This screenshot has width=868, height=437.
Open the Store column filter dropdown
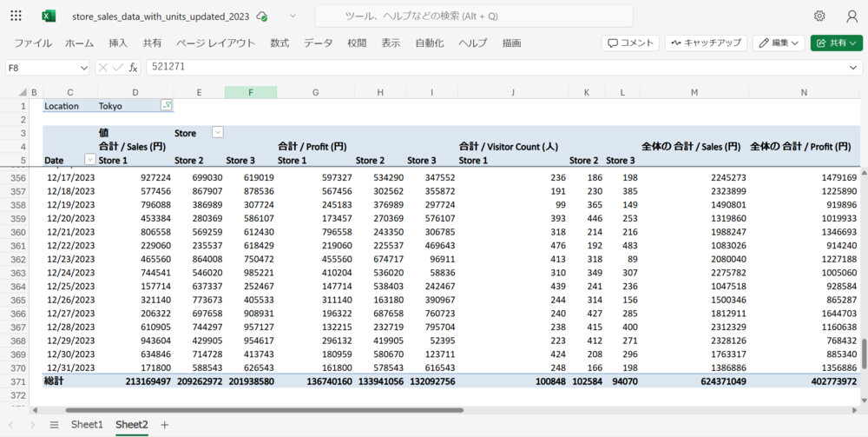[218, 132]
